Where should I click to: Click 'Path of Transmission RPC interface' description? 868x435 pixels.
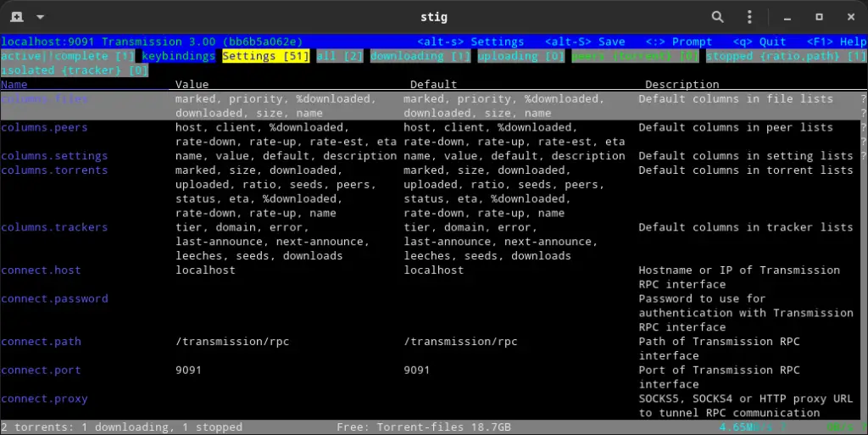(719, 349)
